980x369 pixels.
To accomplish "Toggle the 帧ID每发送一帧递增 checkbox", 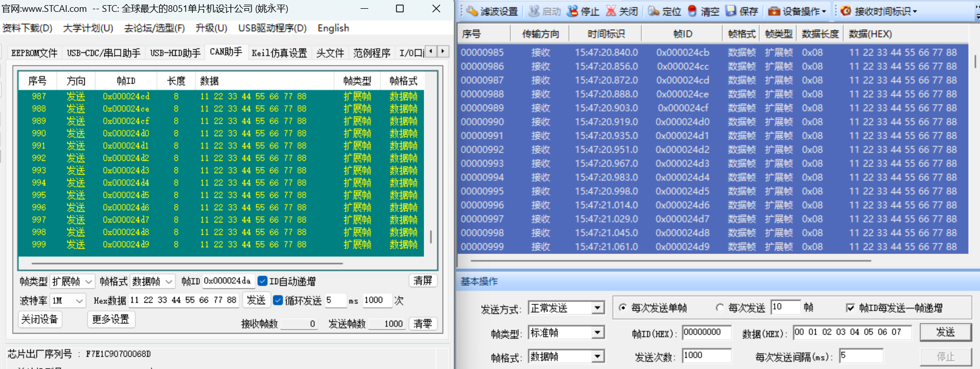I will point(851,308).
